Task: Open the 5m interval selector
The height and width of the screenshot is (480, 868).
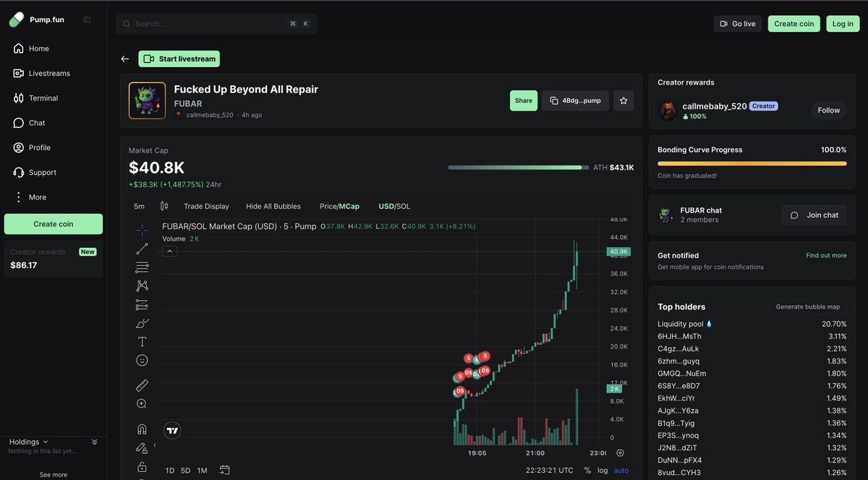Action: tap(139, 206)
